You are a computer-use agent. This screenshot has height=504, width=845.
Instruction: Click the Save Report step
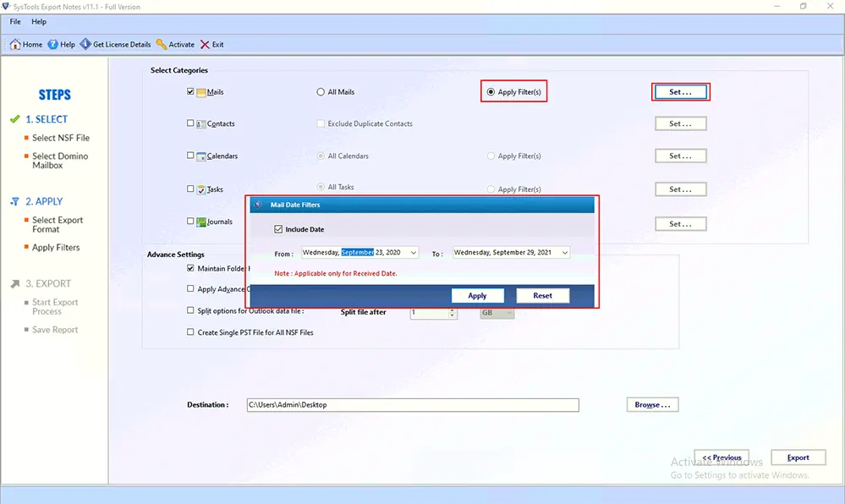(x=55, y=330)
